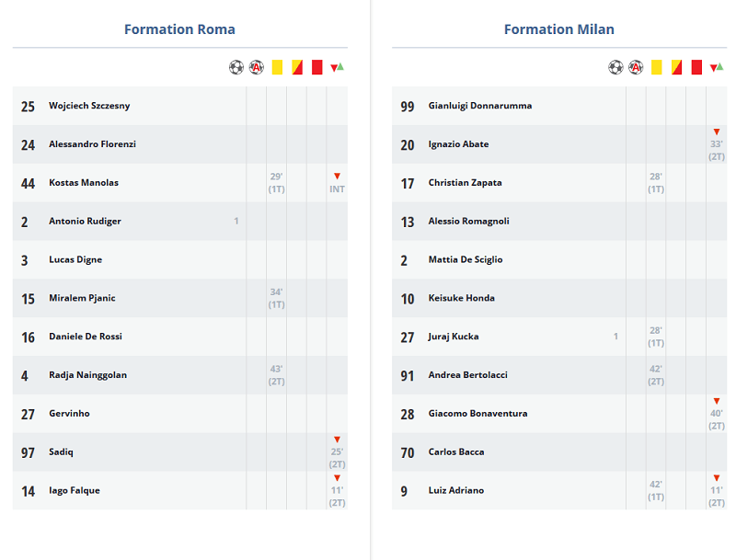Open player Wojciech Szczesny
Image resolution: width=736 pixels, height=560 pixels.
click(x=89, y=106)
